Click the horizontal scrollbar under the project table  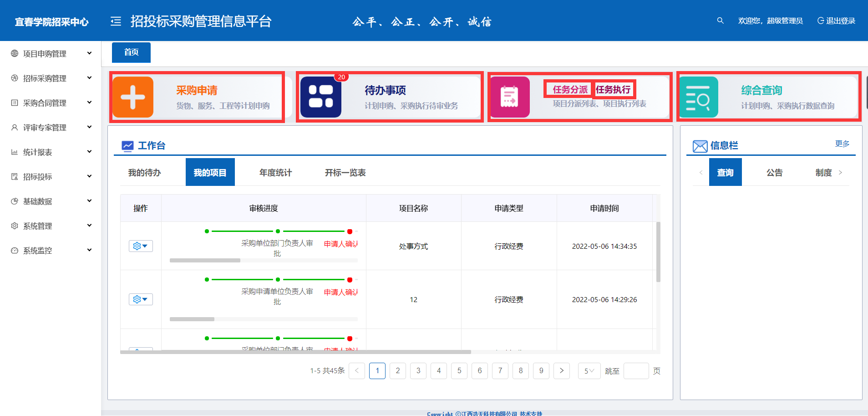click(295, 352)
